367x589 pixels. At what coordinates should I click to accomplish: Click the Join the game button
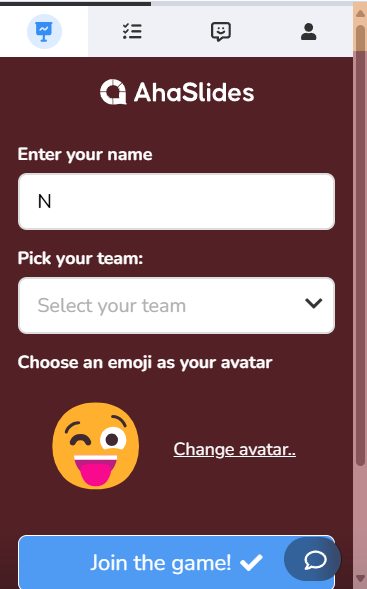tap(176, 562)
